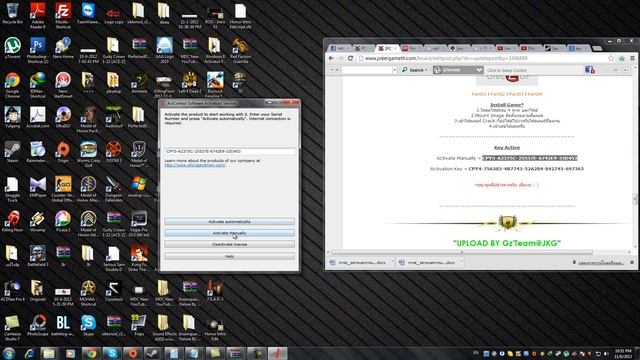This screenshot has height=360, width=640.
Task: Open the Winamp desktop icon
Action: (38, 221)
